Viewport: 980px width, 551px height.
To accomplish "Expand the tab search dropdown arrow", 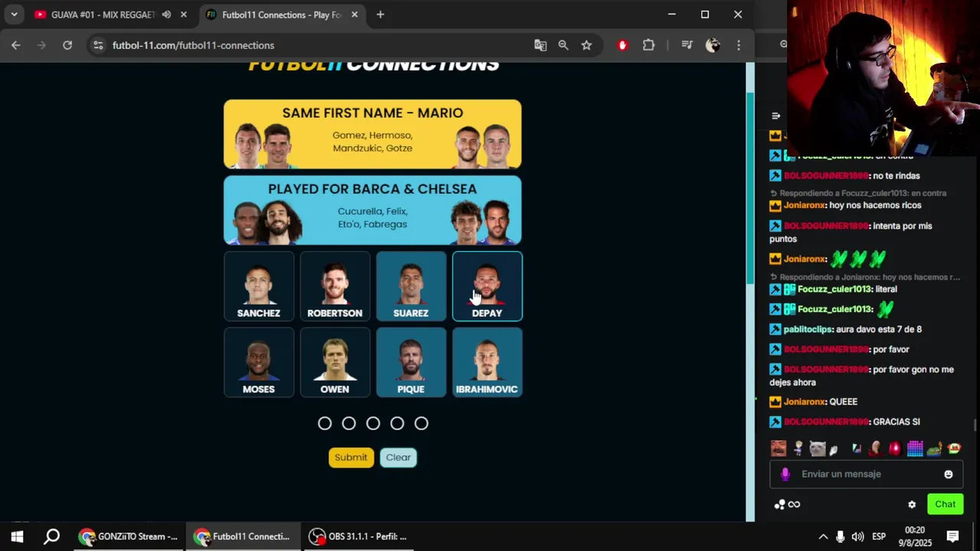I will coord(14,15).
